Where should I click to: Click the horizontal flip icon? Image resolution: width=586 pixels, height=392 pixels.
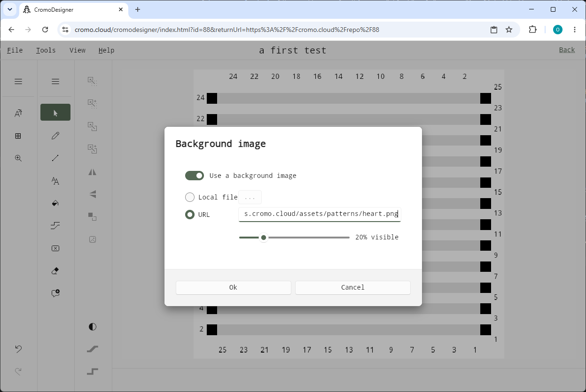coord(93,172)
